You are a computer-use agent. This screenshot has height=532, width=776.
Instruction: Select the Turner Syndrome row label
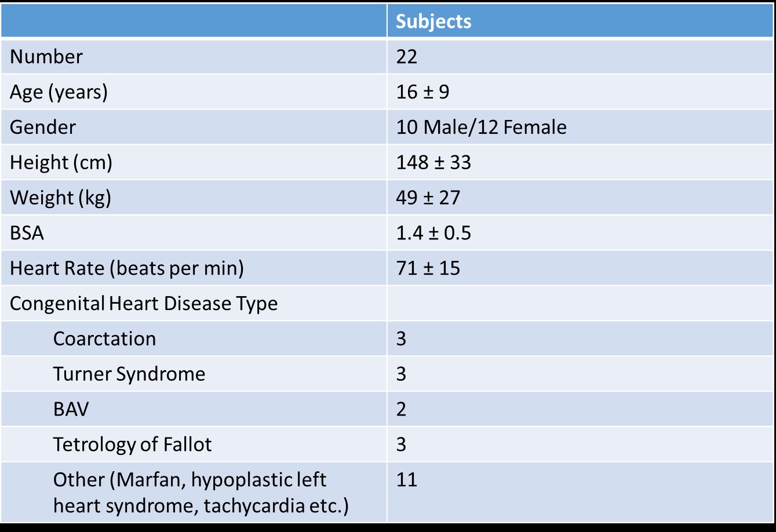(x=129, y=374)
